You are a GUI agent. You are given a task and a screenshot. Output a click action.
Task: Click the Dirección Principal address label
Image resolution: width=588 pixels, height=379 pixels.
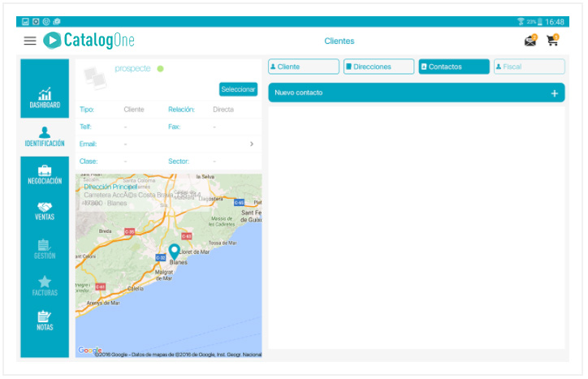coord(110,187)
